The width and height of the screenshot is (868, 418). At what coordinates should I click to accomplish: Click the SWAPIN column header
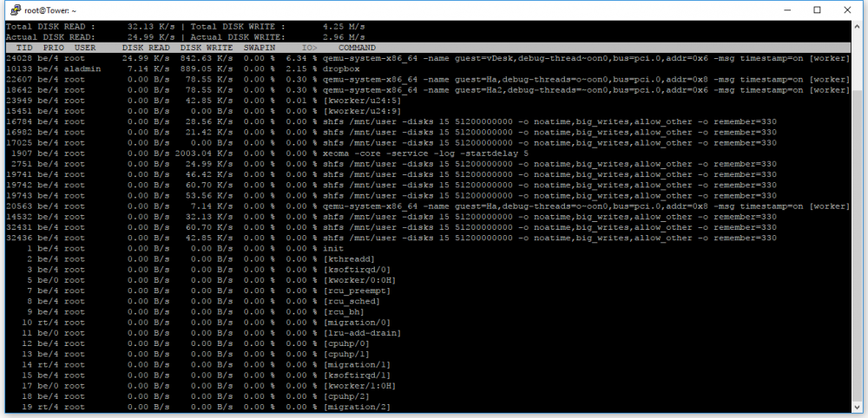[259, 48]
